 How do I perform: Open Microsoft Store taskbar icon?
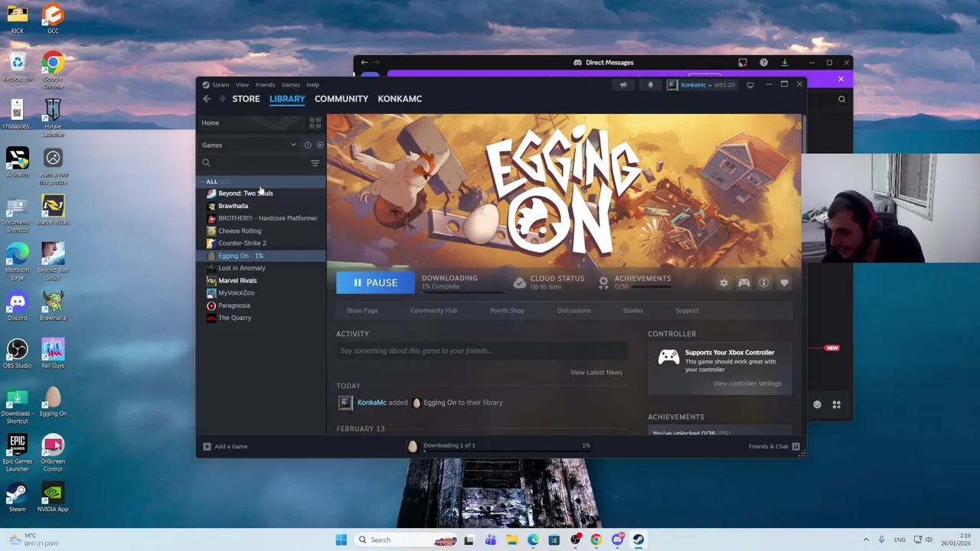[554, 540]
